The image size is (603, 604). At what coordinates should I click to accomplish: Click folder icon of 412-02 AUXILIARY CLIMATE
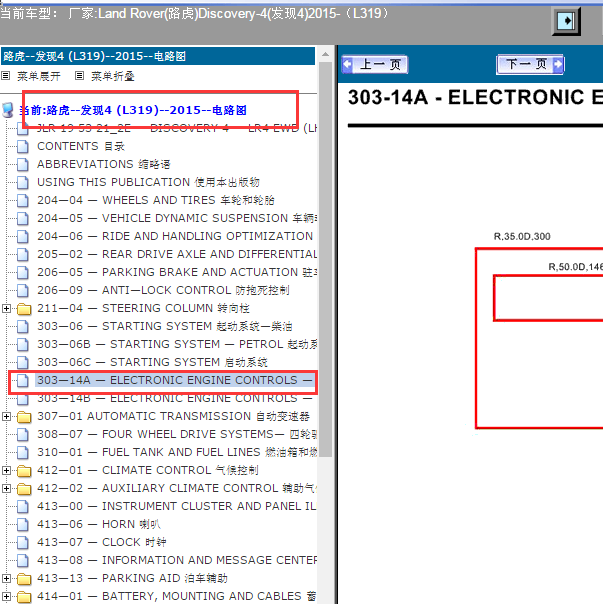point(24,489)
